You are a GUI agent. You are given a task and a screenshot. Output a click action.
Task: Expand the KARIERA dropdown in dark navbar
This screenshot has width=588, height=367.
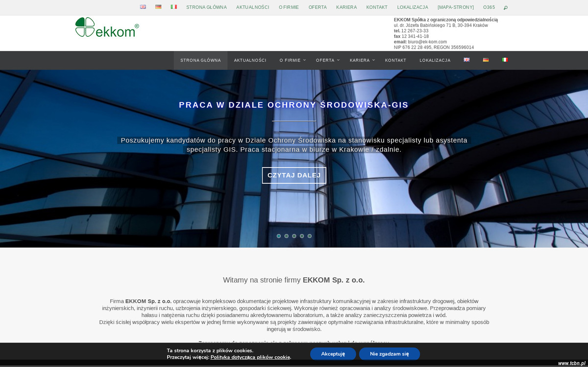(362, 60)
